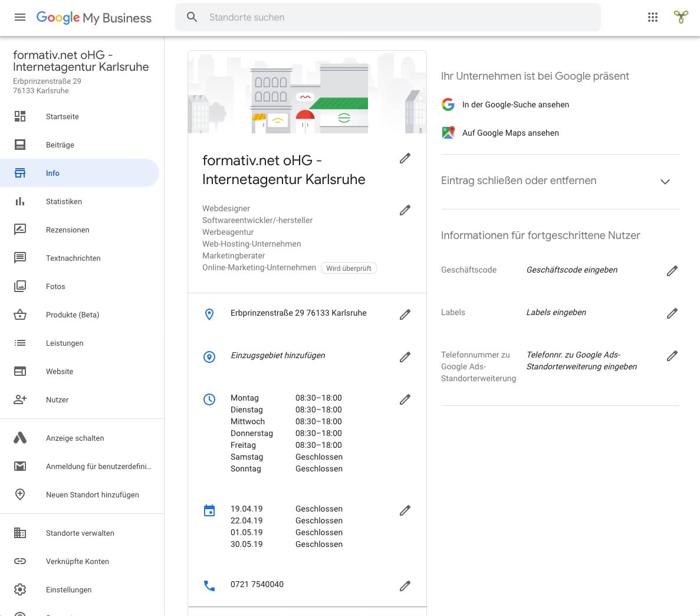This screenshot has height=616, width=700.
Task: Edit the Google Ads phone number pencil
Action: [x=672, y=356]
